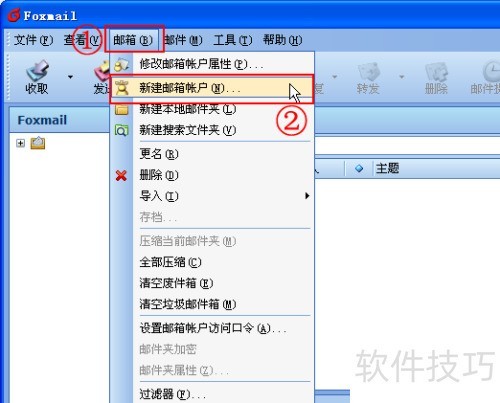Screen dimensions: 500x403
Task: Open dropdown arrow next to 收取
Action: pos(70,77)
